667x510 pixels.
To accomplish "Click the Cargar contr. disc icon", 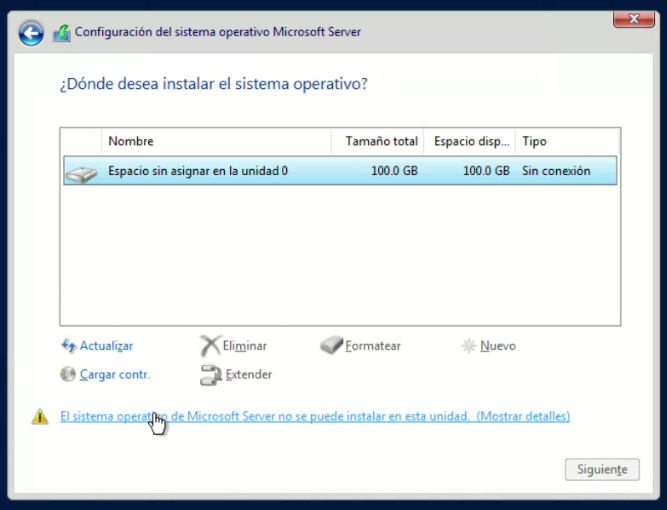I will (68, 375).
